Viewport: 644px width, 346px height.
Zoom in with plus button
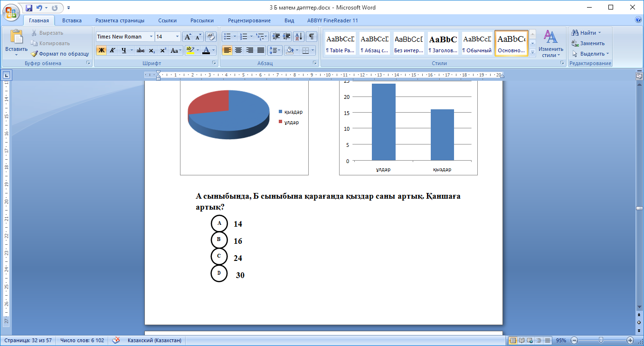click(x=630, y=340)
